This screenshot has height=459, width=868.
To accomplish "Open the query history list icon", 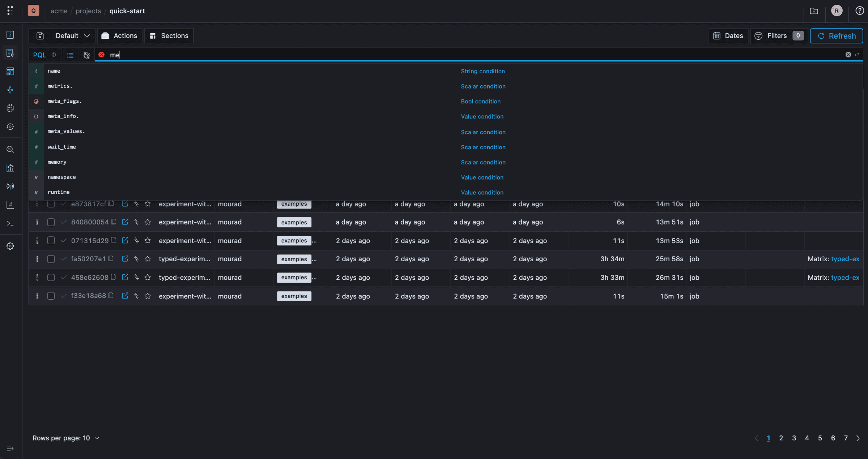I will point(70,55).
